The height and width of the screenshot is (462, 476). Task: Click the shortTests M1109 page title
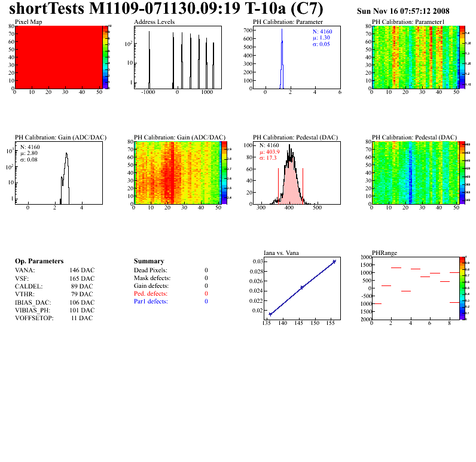[166, 8]
